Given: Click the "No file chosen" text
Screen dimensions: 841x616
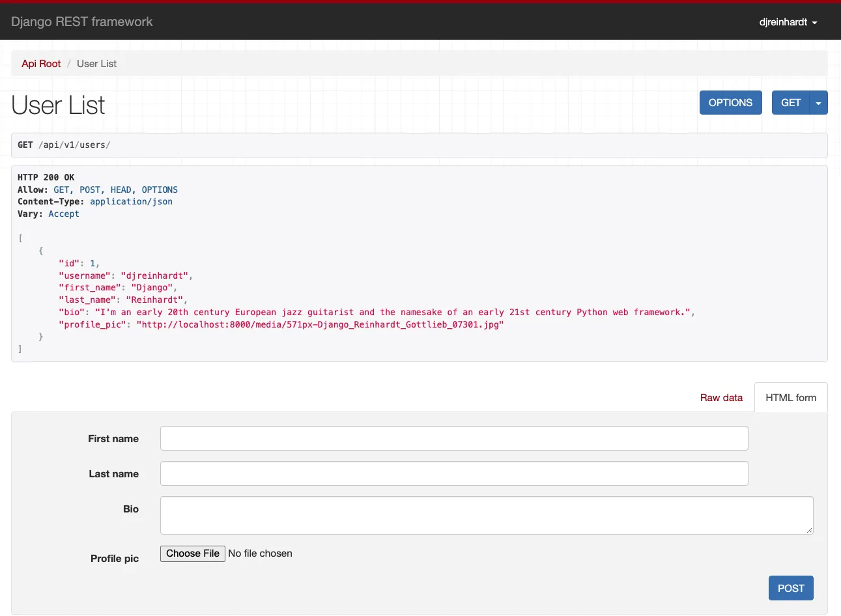Looking at the screenshot, I should click(x=260, y=553).
